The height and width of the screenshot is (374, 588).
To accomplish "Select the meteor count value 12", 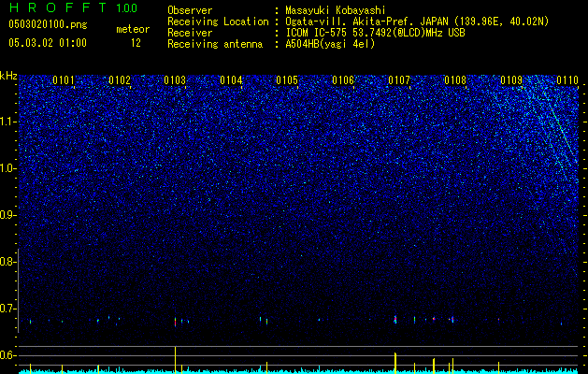I will click(x=136, y=43).
